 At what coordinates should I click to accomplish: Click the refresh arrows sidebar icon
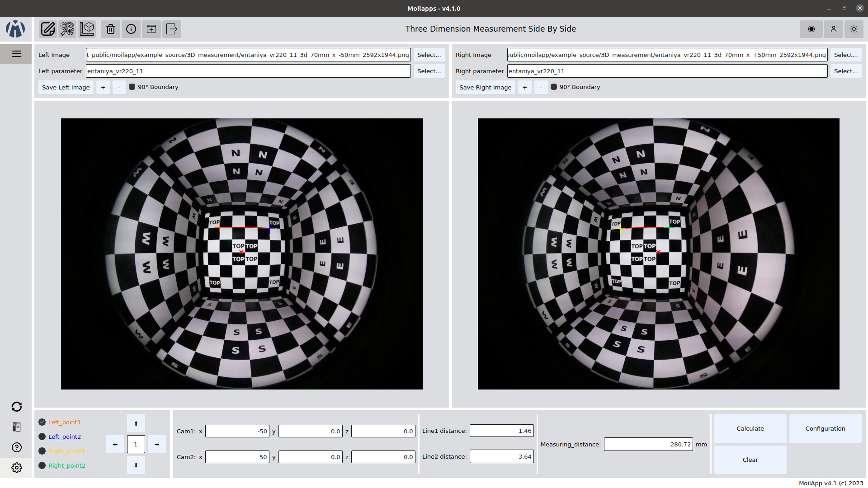[17, 407]
